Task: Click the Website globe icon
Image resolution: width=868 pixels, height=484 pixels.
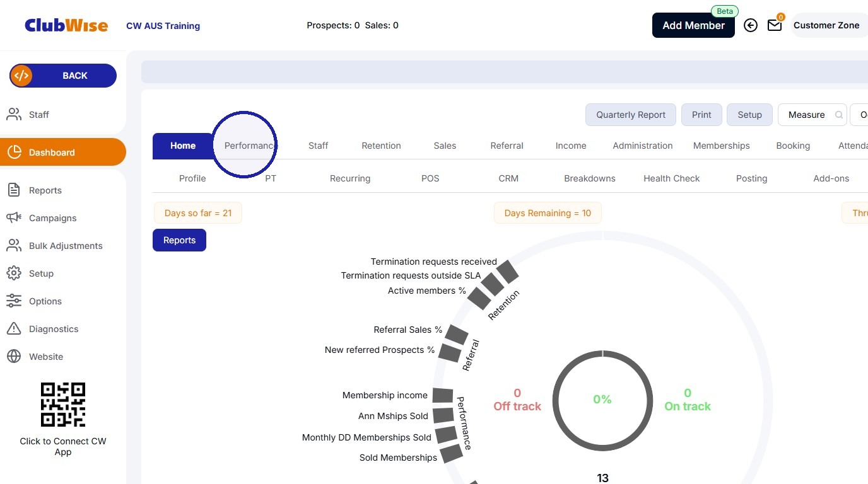Action: click(14, 356)
